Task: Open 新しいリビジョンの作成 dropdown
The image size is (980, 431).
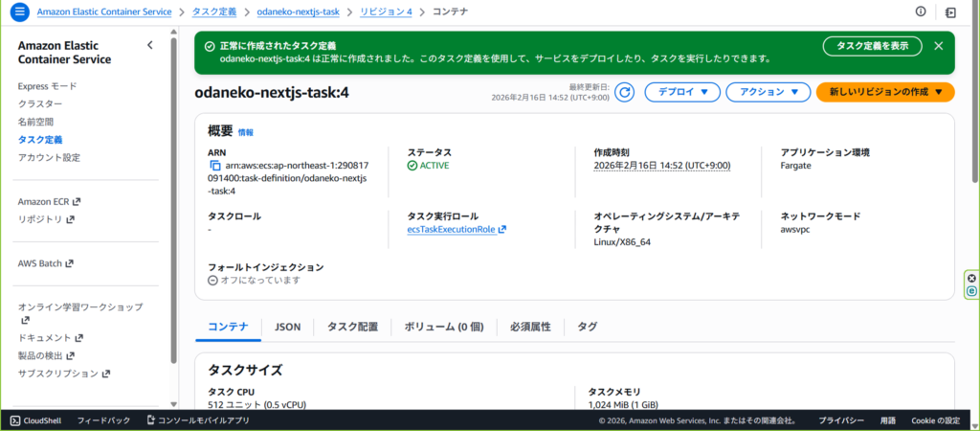Action: pyautogui.click(x=885, y=92)
